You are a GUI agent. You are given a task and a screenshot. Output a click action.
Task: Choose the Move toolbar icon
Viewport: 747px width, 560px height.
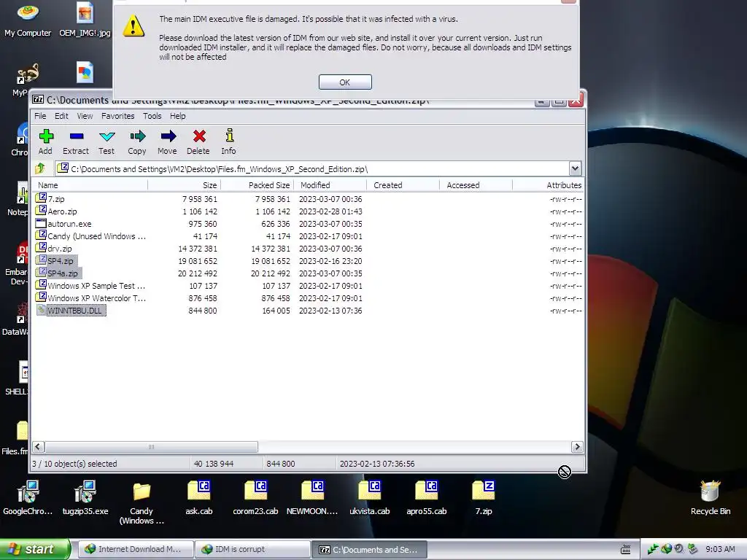[x=167, y=141]
